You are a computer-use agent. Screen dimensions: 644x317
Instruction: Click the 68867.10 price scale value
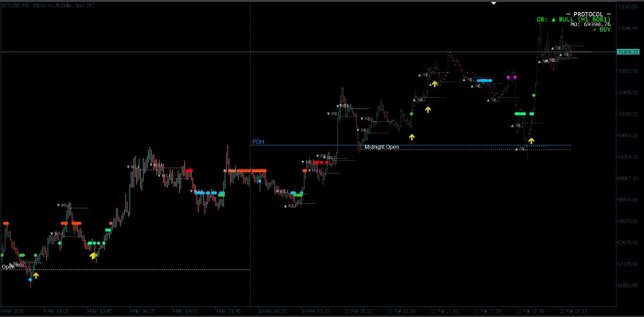tap(628, 178)
